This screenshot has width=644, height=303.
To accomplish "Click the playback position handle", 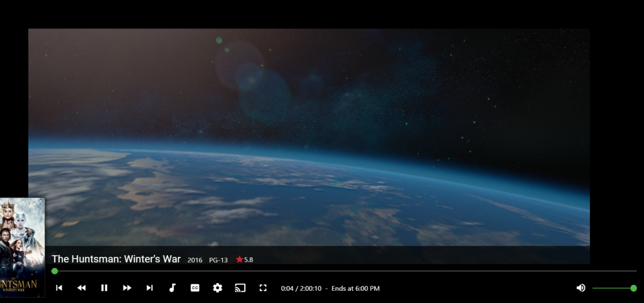I will click(54, 271).
